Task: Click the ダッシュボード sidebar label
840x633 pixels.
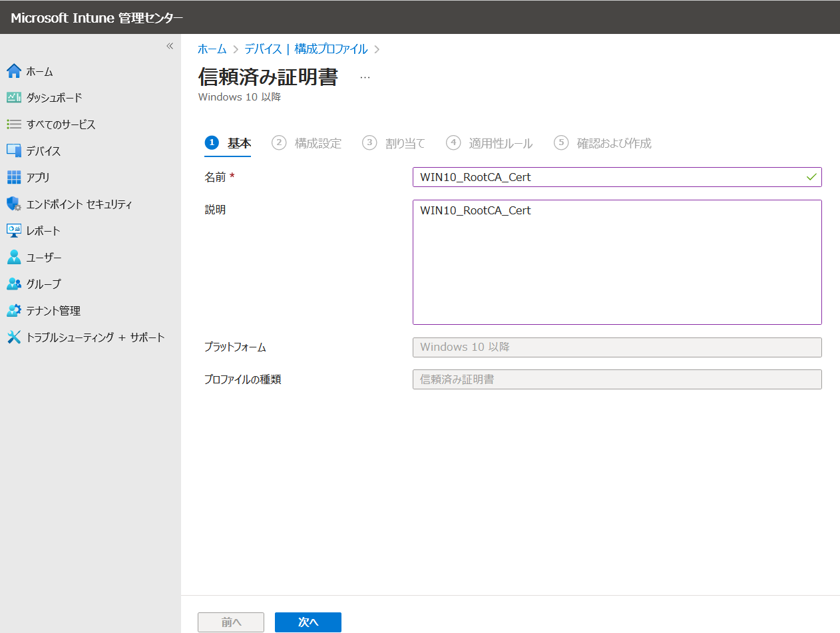Action: pyautogui.click(x=54, y=98)
